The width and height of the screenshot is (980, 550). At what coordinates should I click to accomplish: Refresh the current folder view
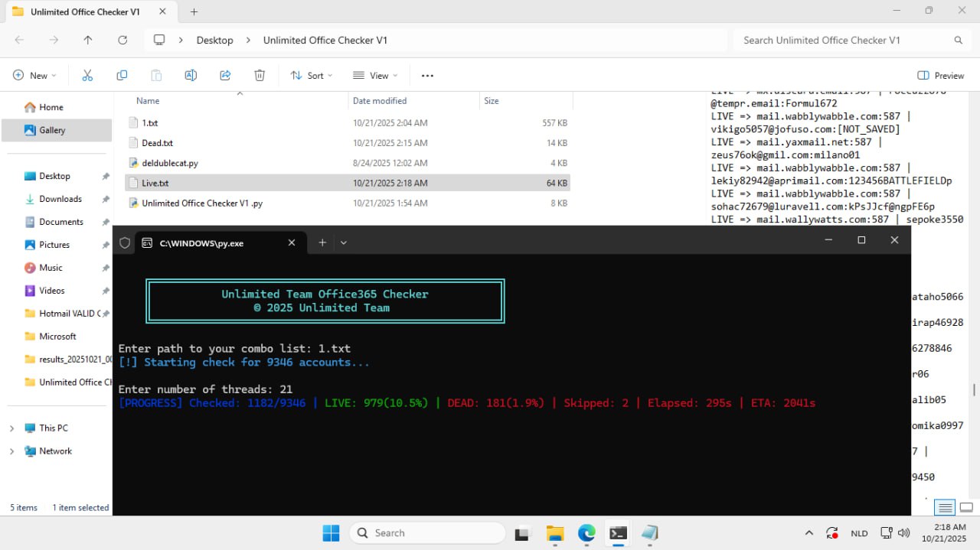[x=122, y=40]
